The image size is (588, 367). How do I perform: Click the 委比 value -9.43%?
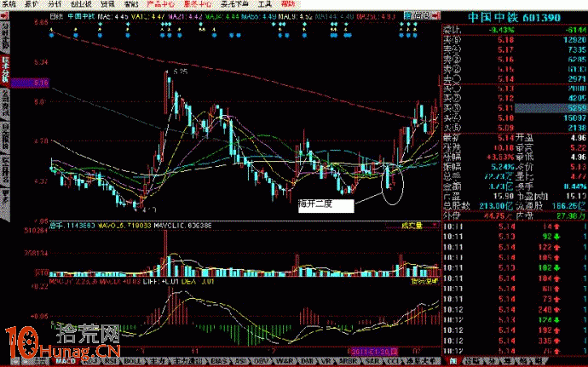501,30
